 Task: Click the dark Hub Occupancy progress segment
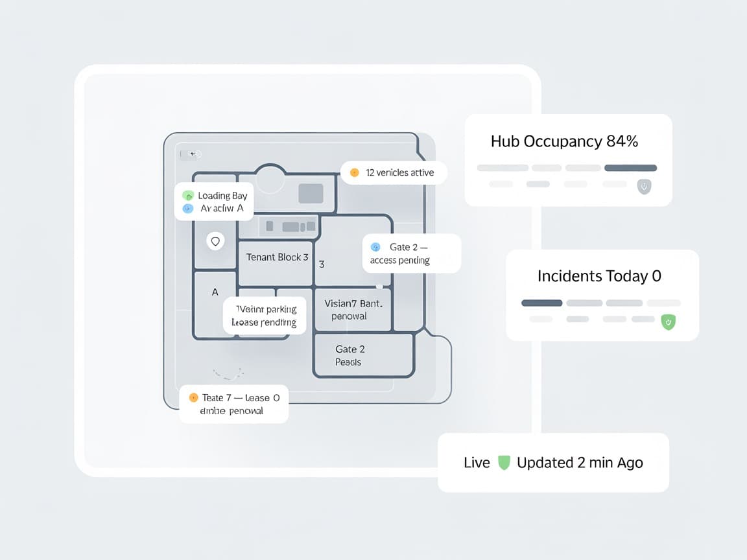[x=630, y=168]
